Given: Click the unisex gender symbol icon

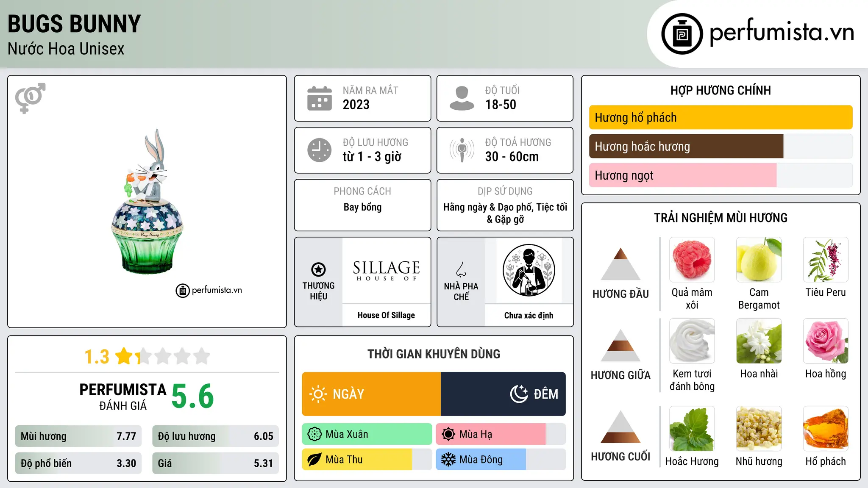Looking at the screenshot, I should (x=30, y=98).
